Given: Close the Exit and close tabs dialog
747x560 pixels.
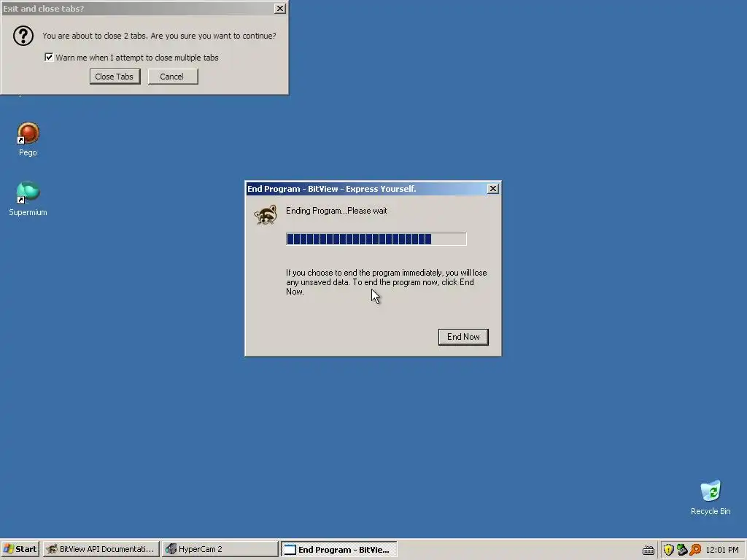Looking at the screenshot, I should [x=280, y=8].
